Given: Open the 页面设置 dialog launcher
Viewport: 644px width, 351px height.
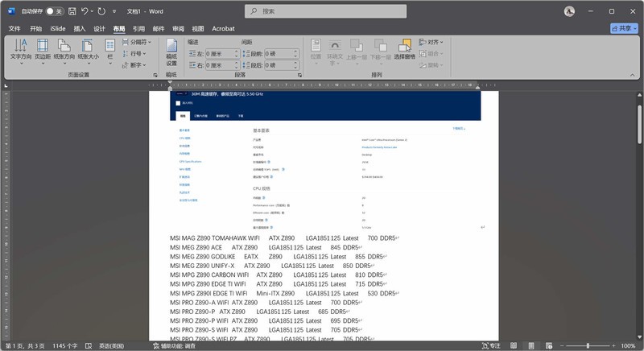Looking at the screenshot, I should click(155, 75).
